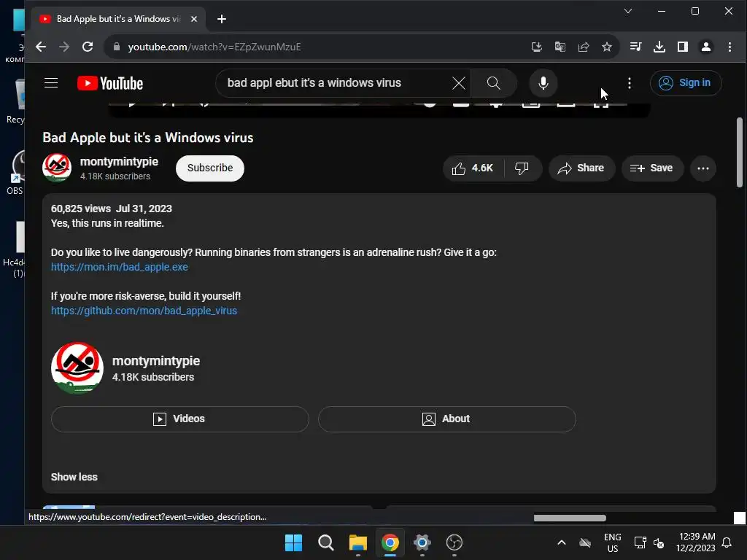Reload the YouTube page
This screenshot has width=747, height=560.
coord(88,47)
